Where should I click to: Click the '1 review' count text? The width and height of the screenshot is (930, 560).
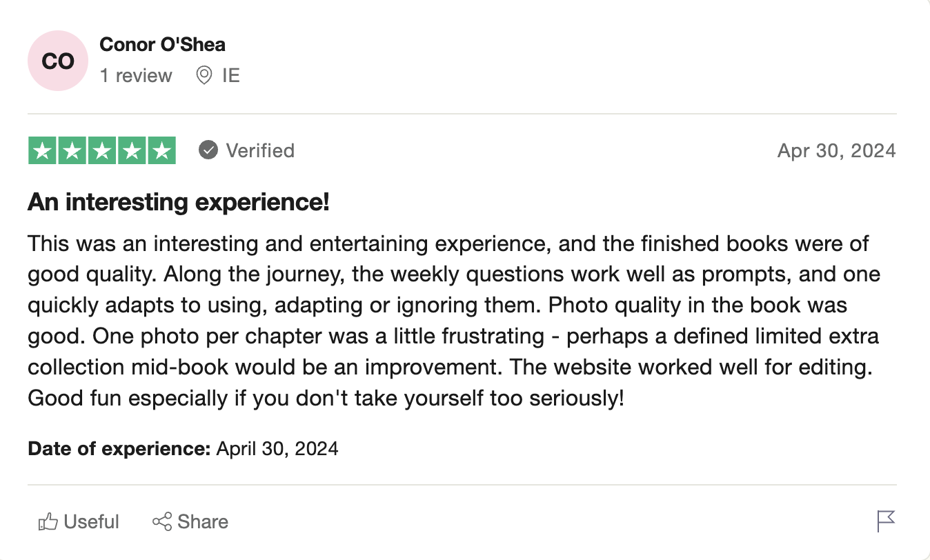coord(136,75)
